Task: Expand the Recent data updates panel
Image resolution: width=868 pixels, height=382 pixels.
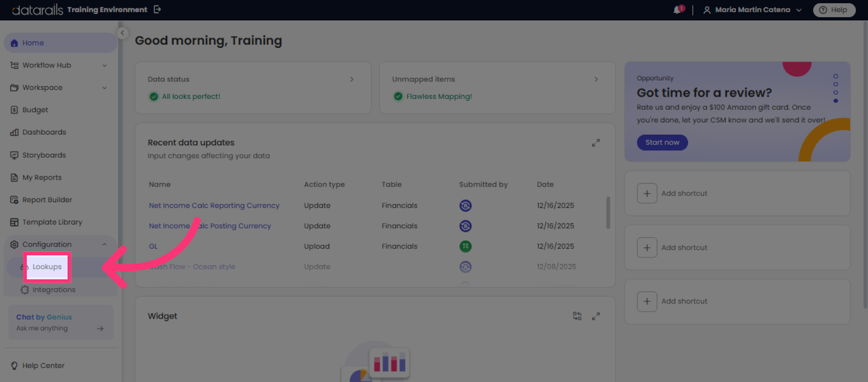Action: click(x=596, y=143)
